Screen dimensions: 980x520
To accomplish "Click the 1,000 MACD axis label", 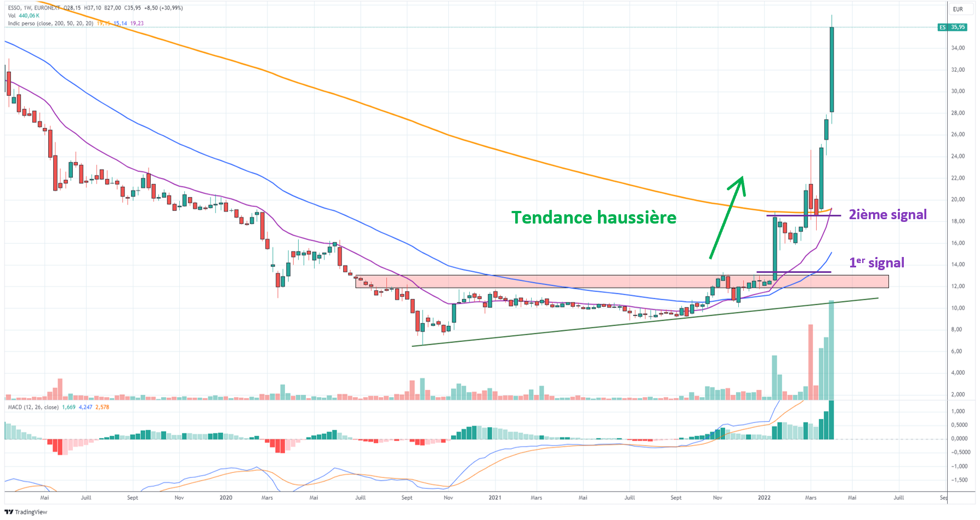I will 959,412.
